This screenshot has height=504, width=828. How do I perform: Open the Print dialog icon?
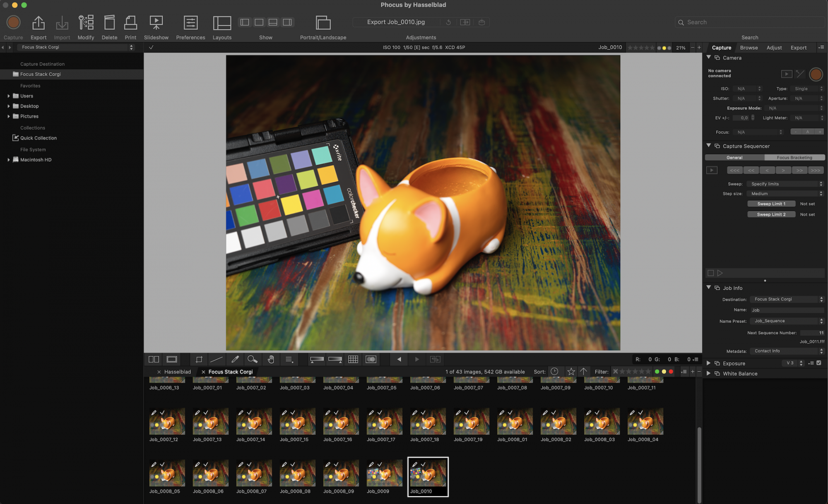point(130,23)
